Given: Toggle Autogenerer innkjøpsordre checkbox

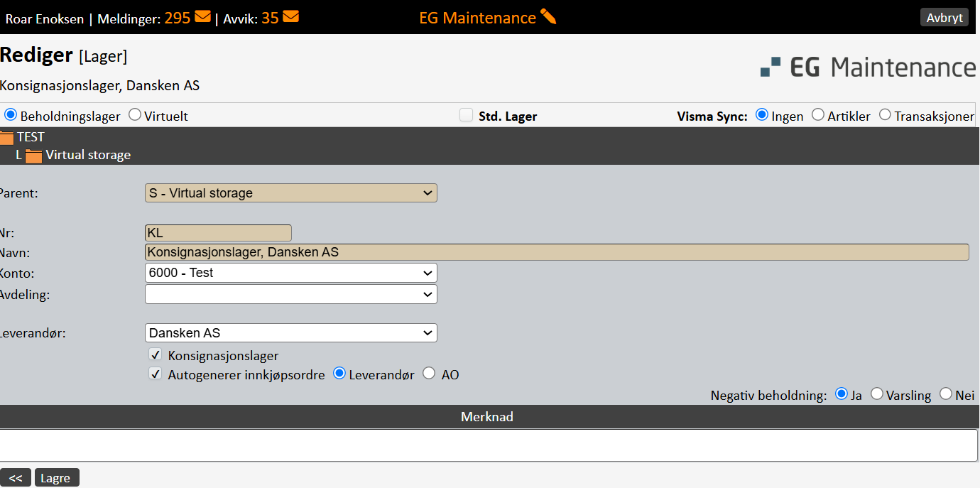Looking at the screenshot, I should 156,374.
